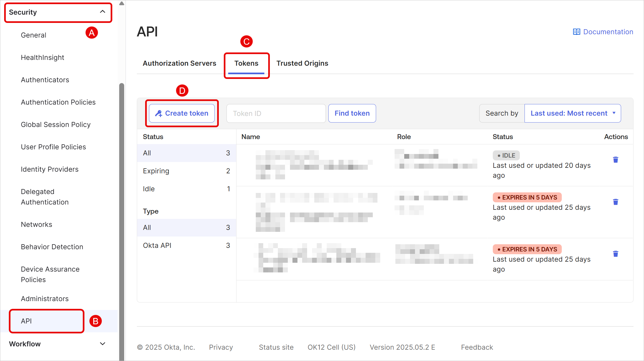Click the IDLE status badge
The image size is (644, 361).
point(506,155)
